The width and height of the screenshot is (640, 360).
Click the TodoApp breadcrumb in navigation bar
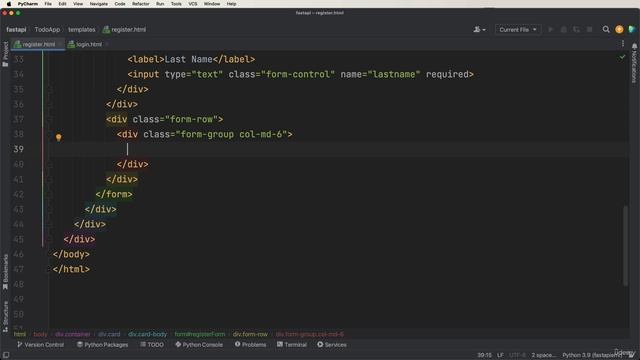[47, 29]
